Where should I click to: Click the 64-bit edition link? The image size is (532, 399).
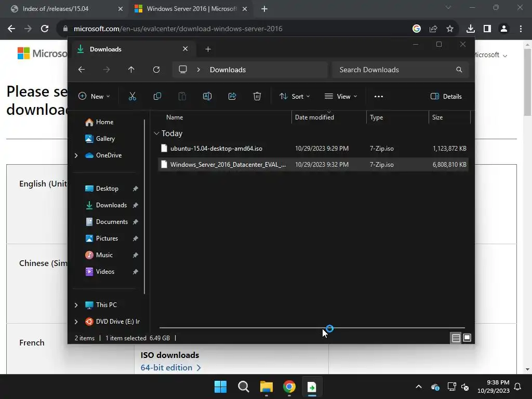170,367
